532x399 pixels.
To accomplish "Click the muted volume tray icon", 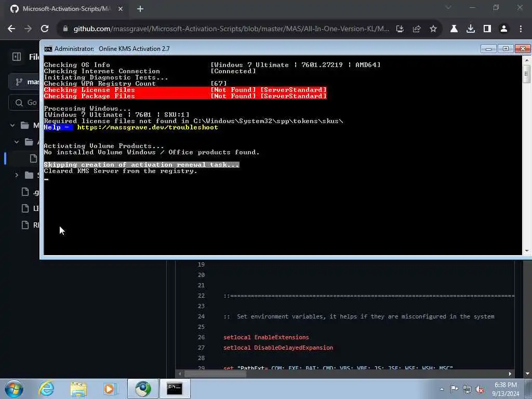I will coord(480,389).
